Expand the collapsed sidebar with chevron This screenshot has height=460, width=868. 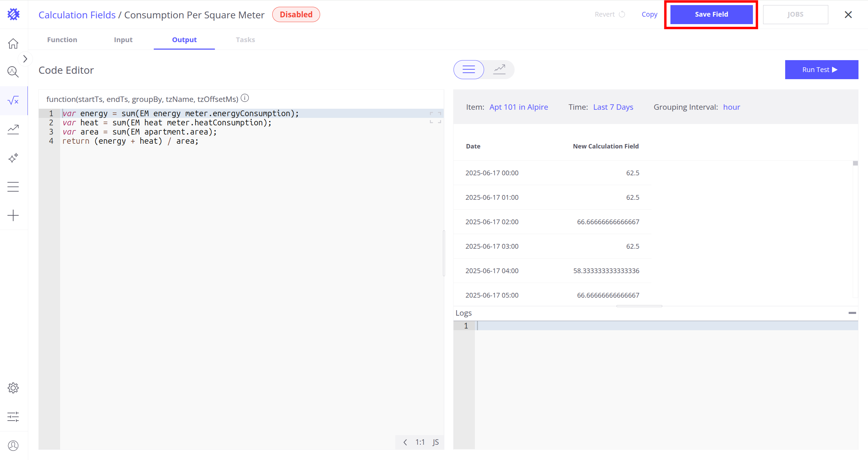point(25,59)
